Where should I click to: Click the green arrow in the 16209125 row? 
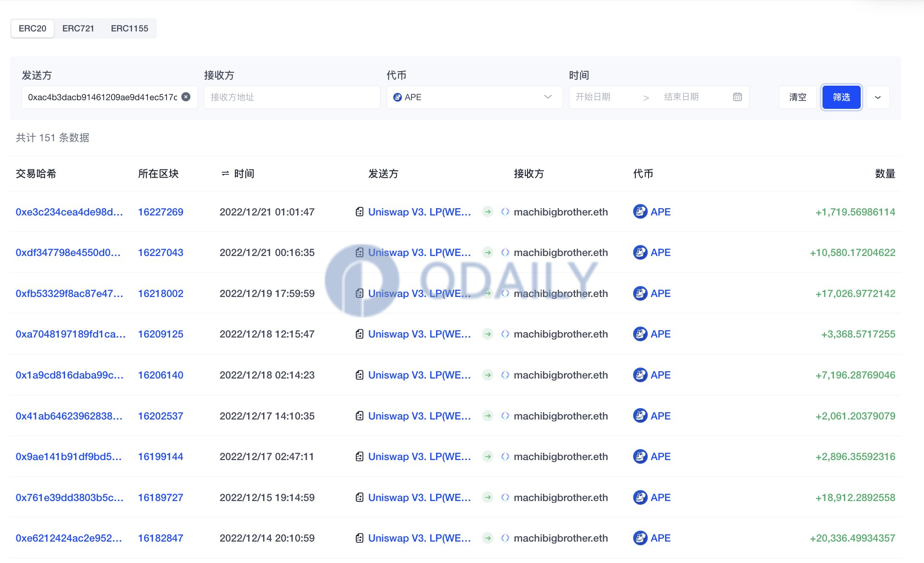pos(487,334)
